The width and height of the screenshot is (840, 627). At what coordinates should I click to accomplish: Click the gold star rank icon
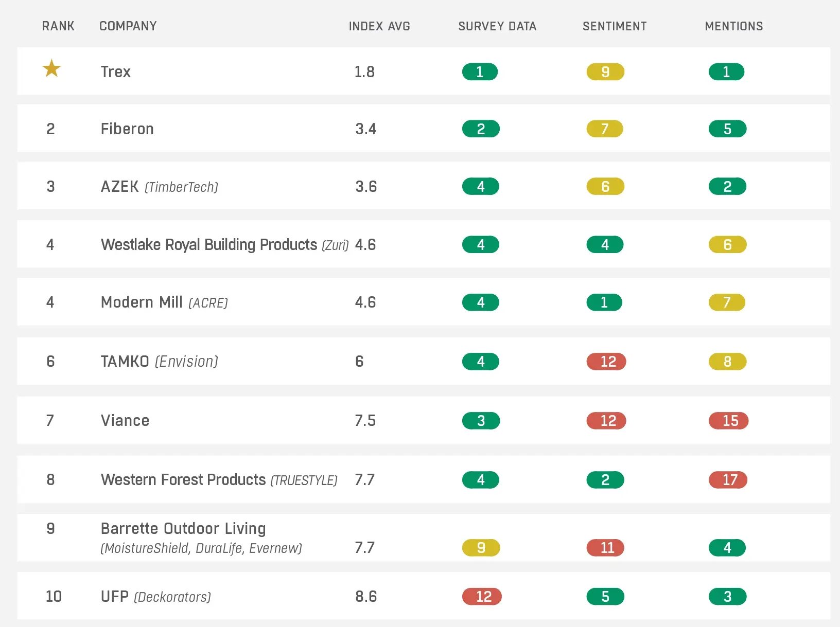tap(51, 68)
